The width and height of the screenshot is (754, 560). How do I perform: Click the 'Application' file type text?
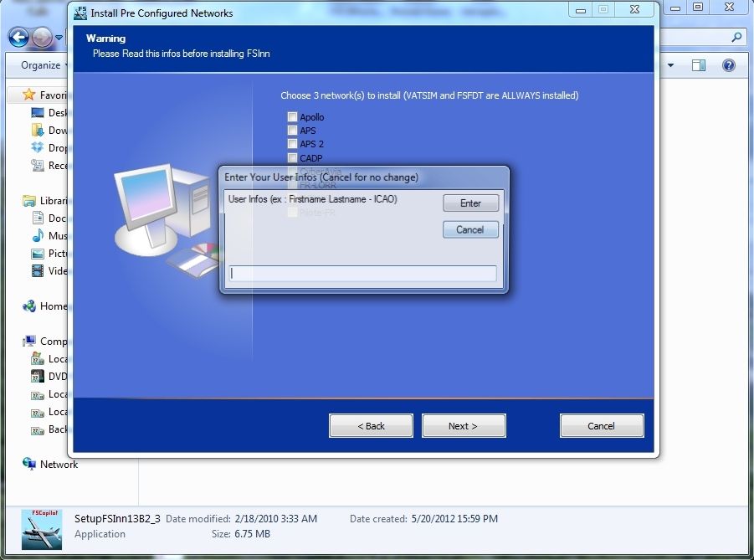[100, 534]
